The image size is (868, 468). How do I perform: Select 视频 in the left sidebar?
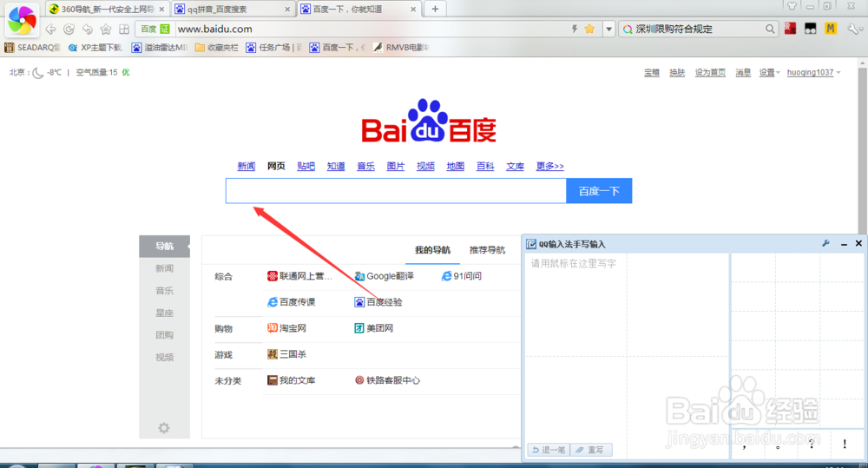[164, 357]
